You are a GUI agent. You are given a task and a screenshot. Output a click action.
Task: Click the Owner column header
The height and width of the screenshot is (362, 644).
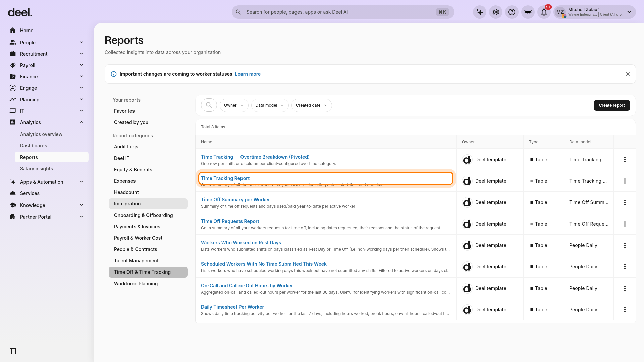[x=468, y=142]
